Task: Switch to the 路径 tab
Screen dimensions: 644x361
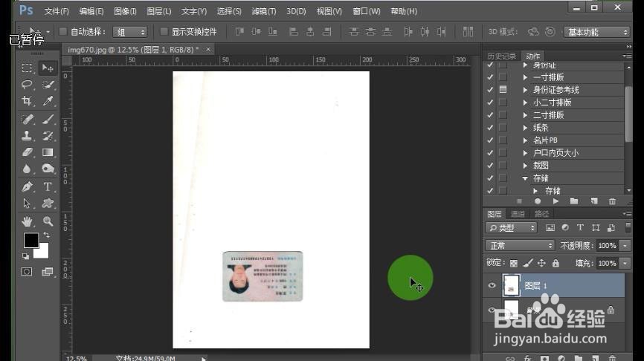Action: 541,214
